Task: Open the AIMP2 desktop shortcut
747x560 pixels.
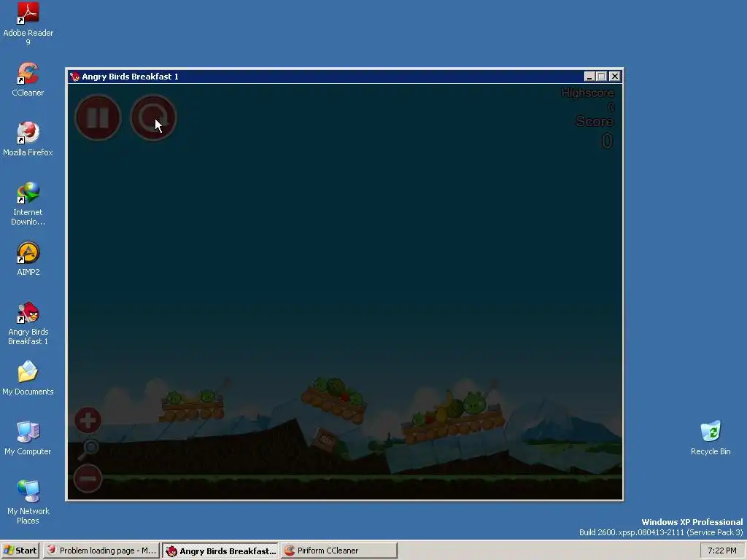Action: point(28,259)
